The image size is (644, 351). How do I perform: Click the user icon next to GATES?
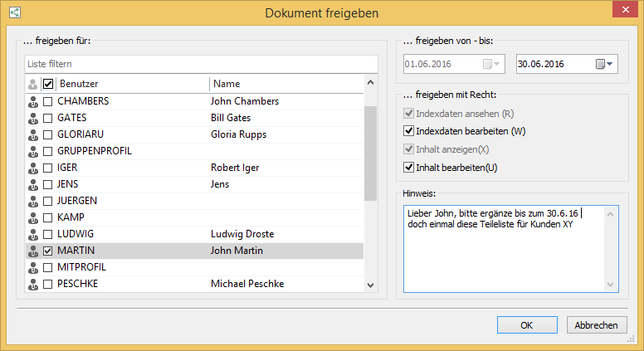(33, 118)
